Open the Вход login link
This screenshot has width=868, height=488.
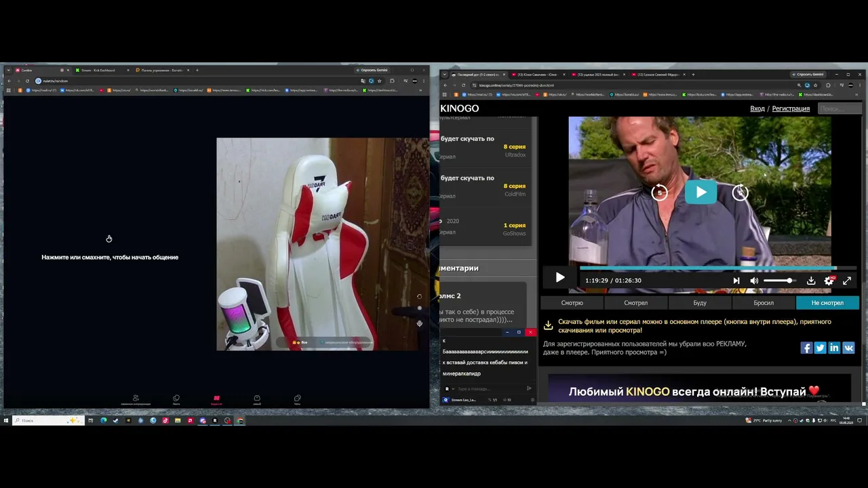point(757,108)
